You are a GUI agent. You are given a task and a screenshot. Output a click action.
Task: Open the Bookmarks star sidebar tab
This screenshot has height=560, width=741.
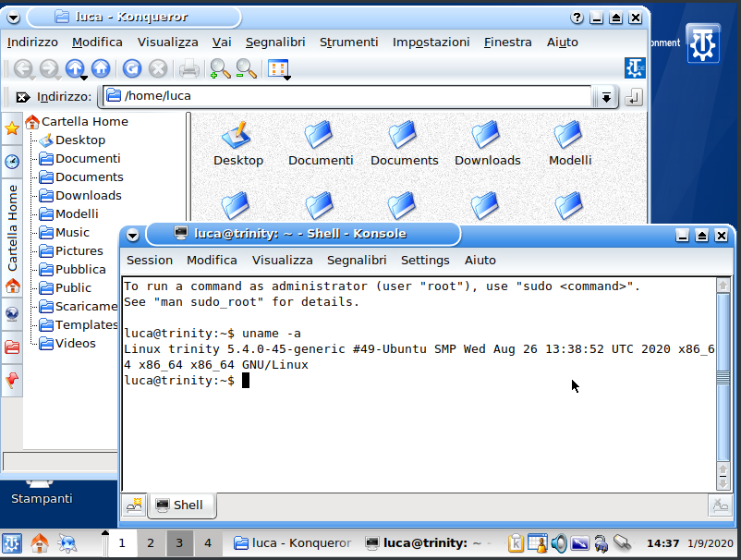pyautogui.click(x=12, y=128)
